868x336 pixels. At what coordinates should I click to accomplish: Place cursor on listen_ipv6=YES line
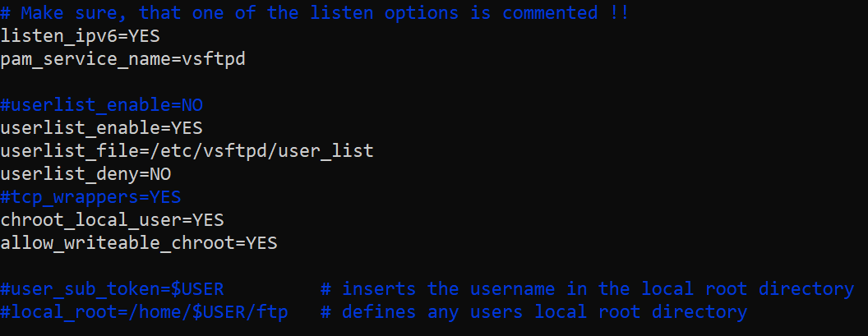(x=81, y=36)
